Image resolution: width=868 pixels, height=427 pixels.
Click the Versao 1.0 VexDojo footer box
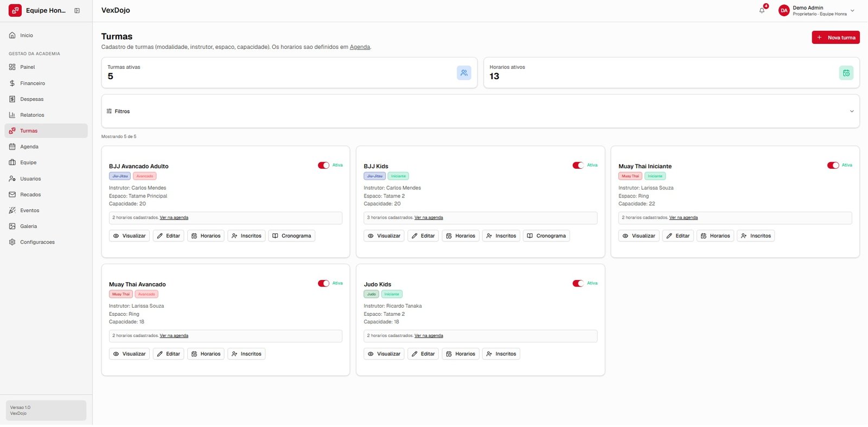(x=46, y=411)
